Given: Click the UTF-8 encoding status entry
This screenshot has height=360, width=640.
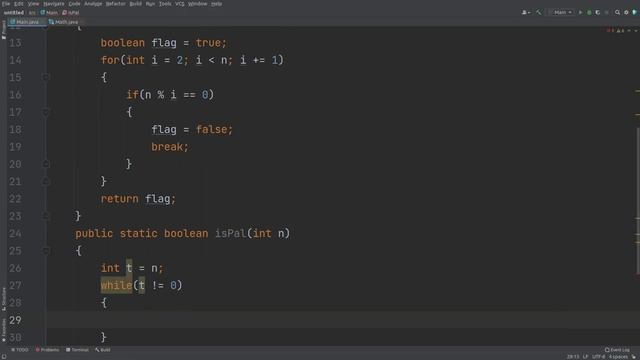Looking at the screenshot, I should 598,357.
